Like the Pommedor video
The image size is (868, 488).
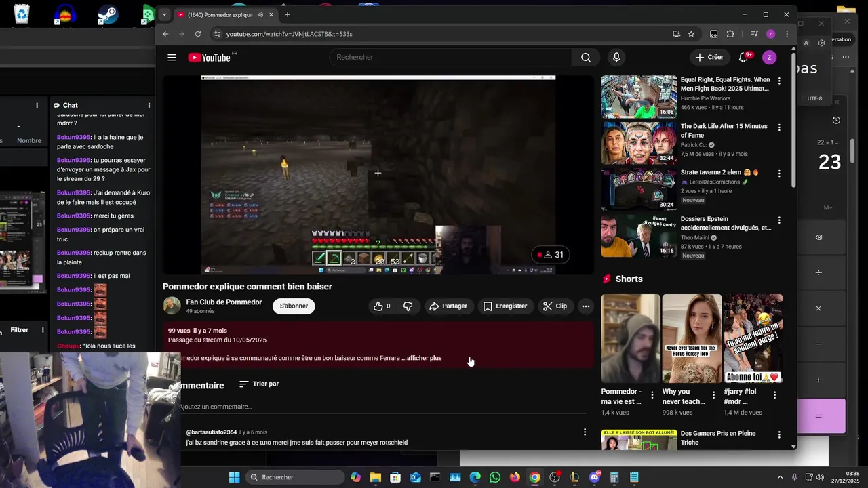pyautogui.click(x=382, y=306)
